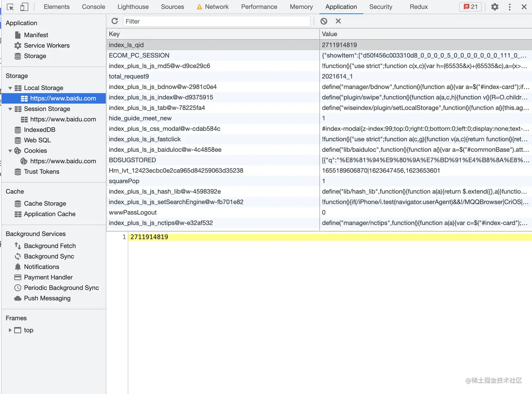Open Session Storage baidu.com entry
Viewport: 532px width, 394px height.
click(x=63, y=119)
